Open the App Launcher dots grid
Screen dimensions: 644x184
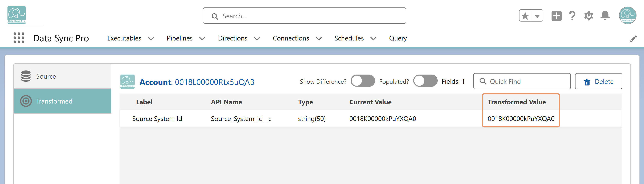[19, 38]
